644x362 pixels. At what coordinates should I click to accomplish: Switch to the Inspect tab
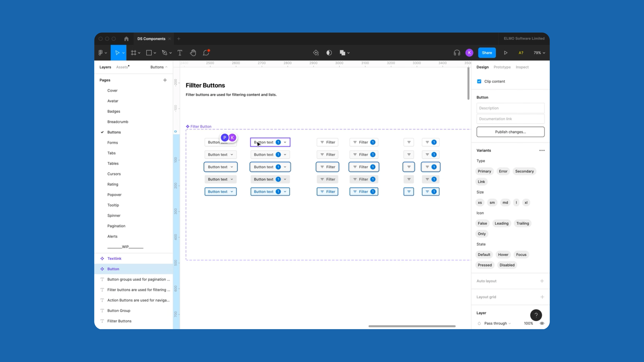pyautogui.click(x=522, y=67)
